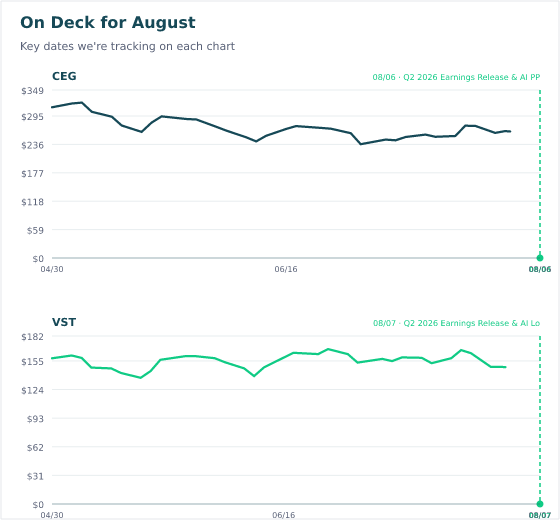Select the CEG ticker title
Screen dimensions: 560x520
coord(64,76)
